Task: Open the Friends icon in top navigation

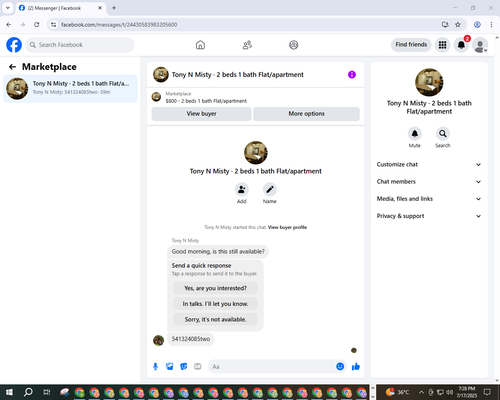Action: (x=247, y=45)
